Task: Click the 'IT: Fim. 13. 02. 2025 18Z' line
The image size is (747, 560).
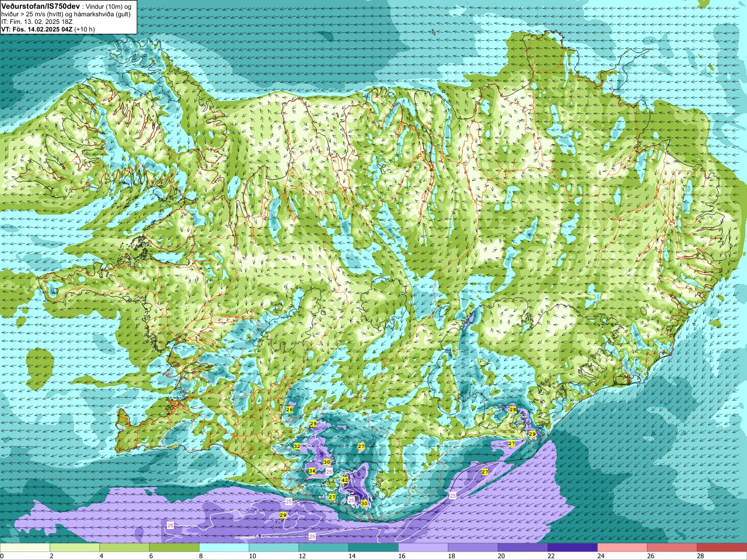Action: point(37,22)
